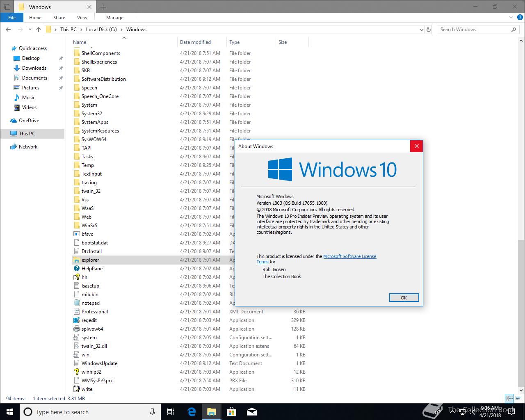
Task: Click the twain_32.dll file icon
Action: 76,346
